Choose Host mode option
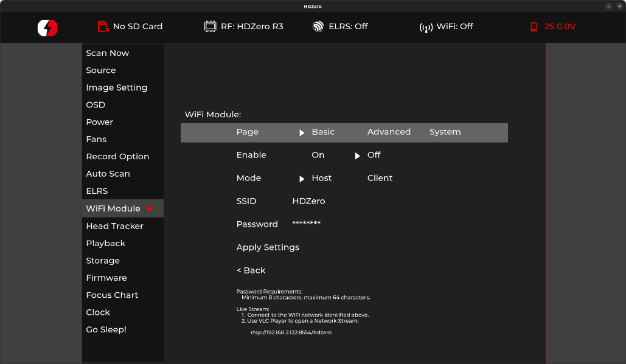This screenshot has height=364, width=626. coord(321,178)
